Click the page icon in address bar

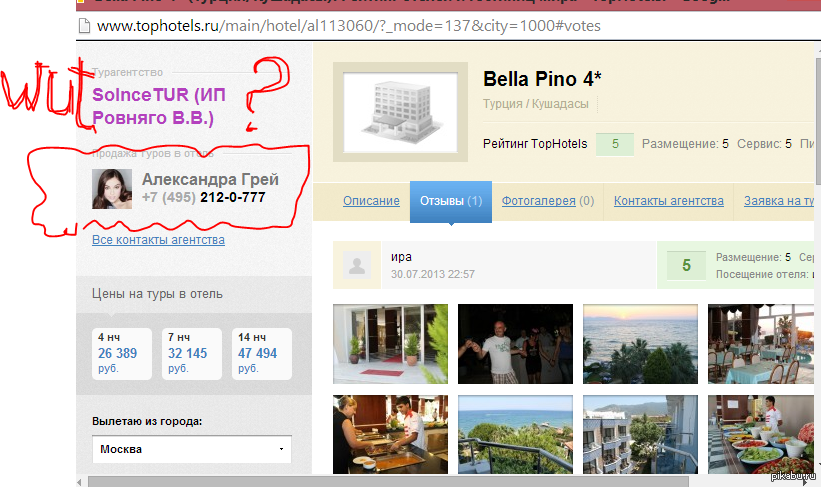click(84, 26)
